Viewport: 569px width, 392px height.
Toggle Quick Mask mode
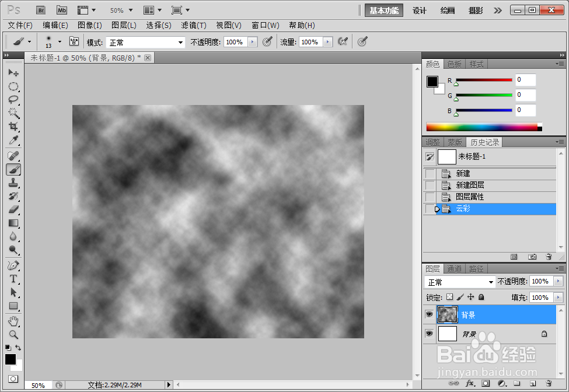[x=13, y=379]
